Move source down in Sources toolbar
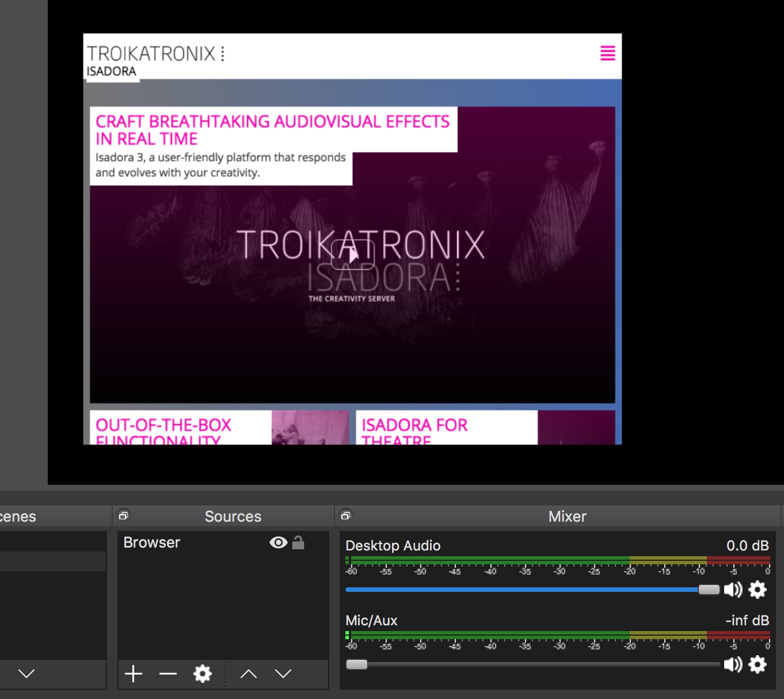 tap(283, 674)
